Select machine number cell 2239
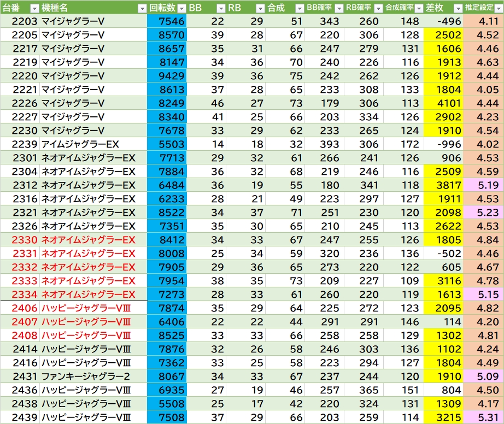This screenshot has height=424, width=504. (20, 144)
